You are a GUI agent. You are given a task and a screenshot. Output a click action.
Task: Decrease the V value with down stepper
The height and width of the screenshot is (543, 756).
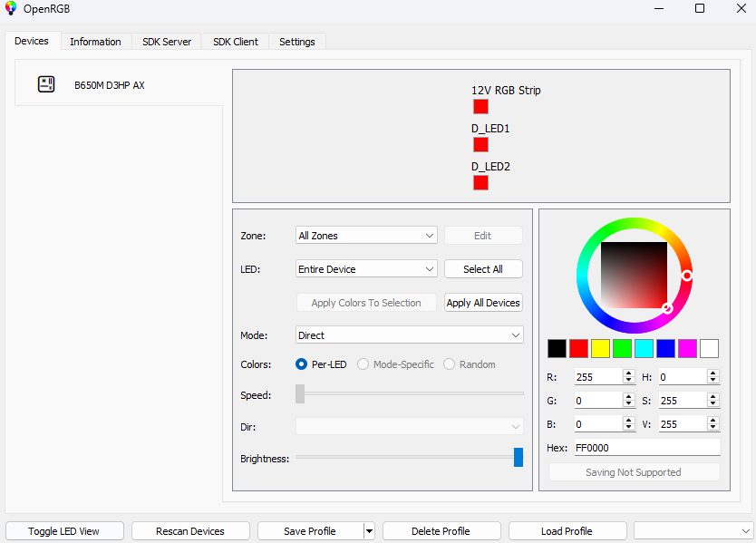click(712, 428)
